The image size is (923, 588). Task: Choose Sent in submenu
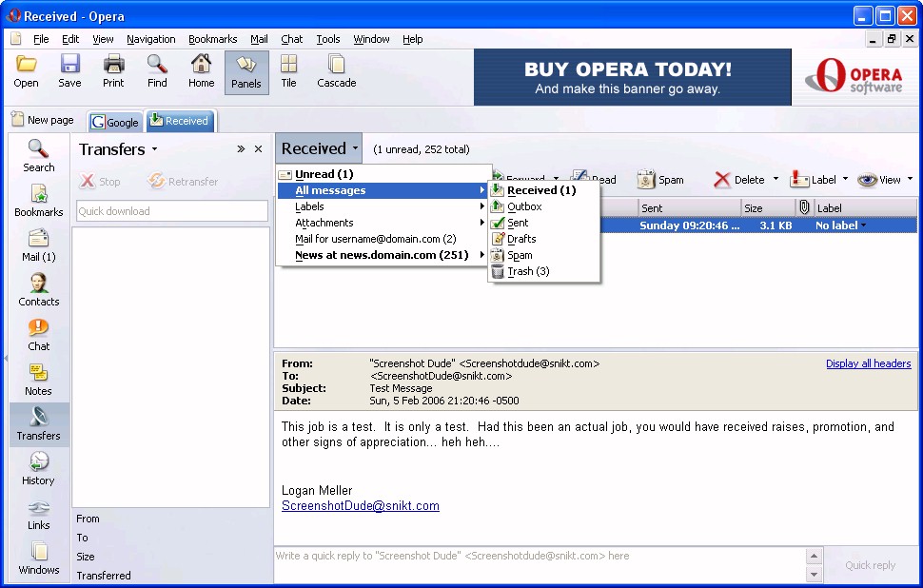pos(544,223)
